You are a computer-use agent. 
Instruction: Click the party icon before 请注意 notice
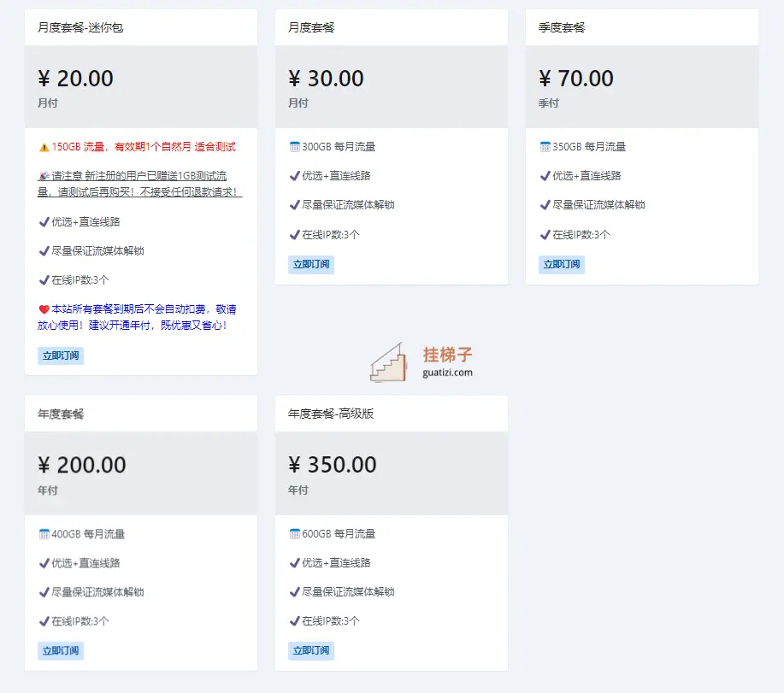[x=44, y=176]
